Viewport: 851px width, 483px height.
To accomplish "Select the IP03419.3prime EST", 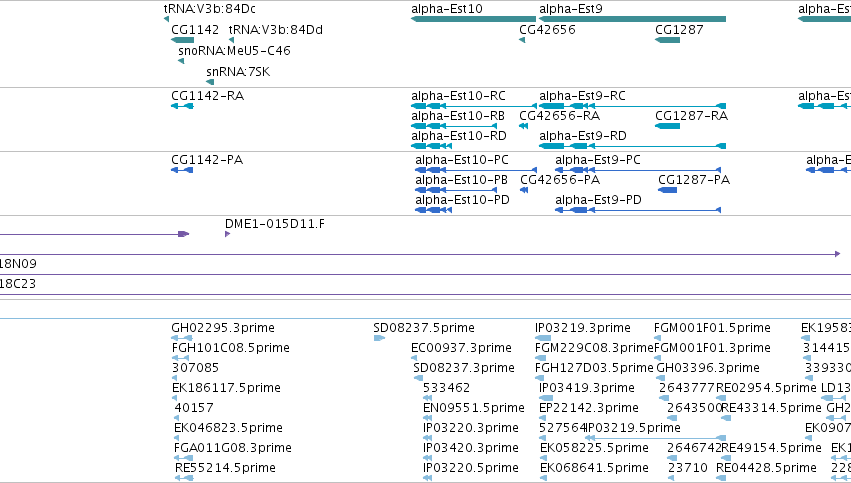I will pos(587,388).
